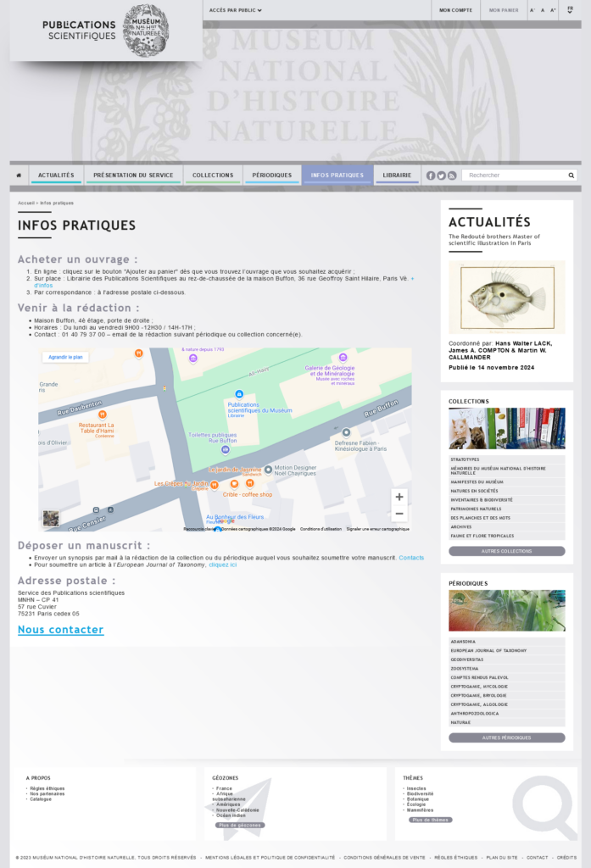
Task: Click the Galerie de Géologie map marker
Action: (343, 358)
